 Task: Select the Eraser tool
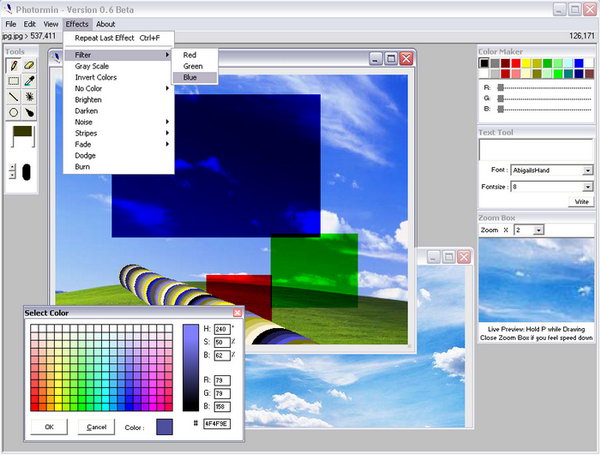coord(29,65)
